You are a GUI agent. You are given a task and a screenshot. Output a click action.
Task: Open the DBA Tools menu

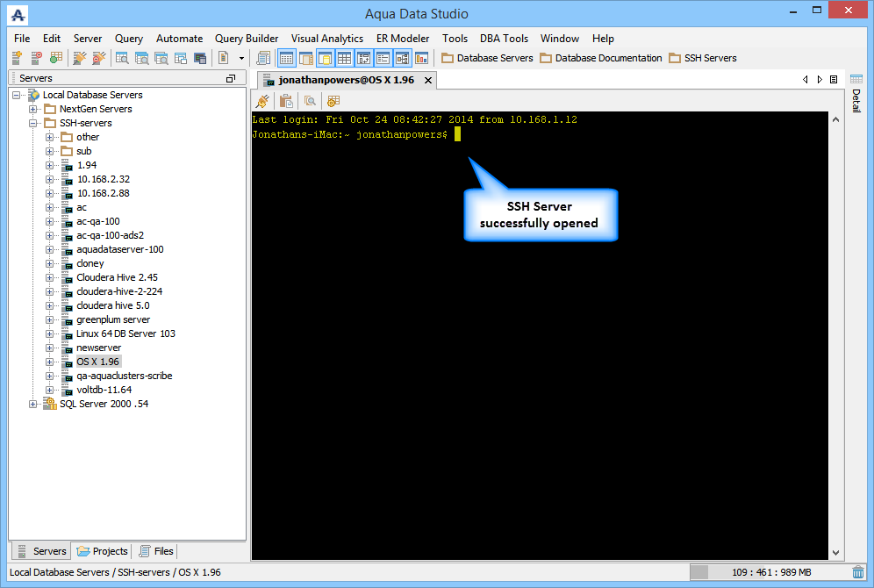click(504, 39)
